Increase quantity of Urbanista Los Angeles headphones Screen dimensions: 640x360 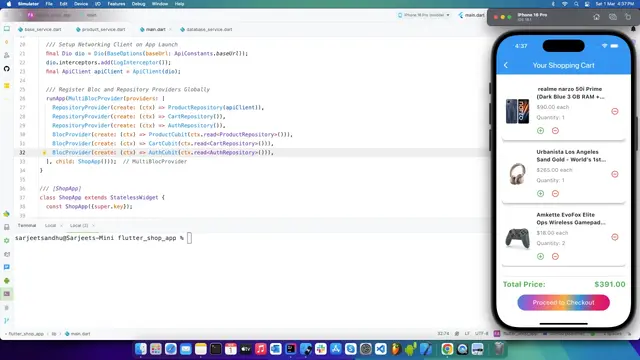pos(540,193)
